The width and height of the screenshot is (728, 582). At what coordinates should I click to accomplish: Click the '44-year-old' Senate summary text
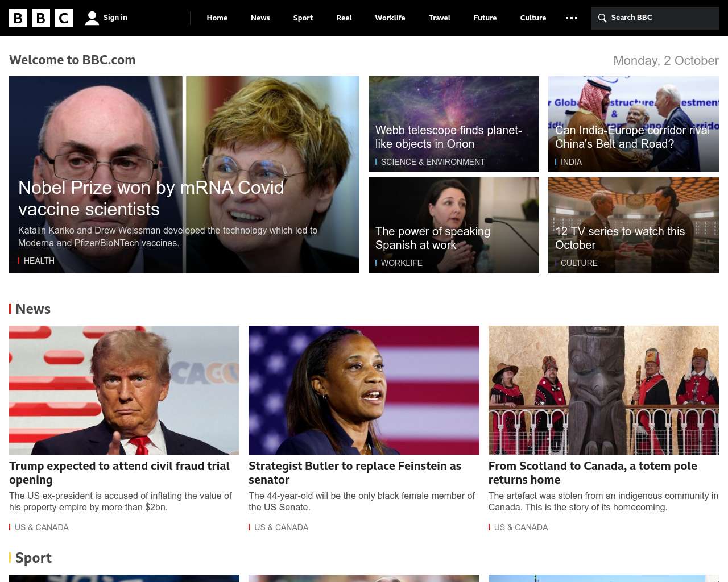point(362,501)
